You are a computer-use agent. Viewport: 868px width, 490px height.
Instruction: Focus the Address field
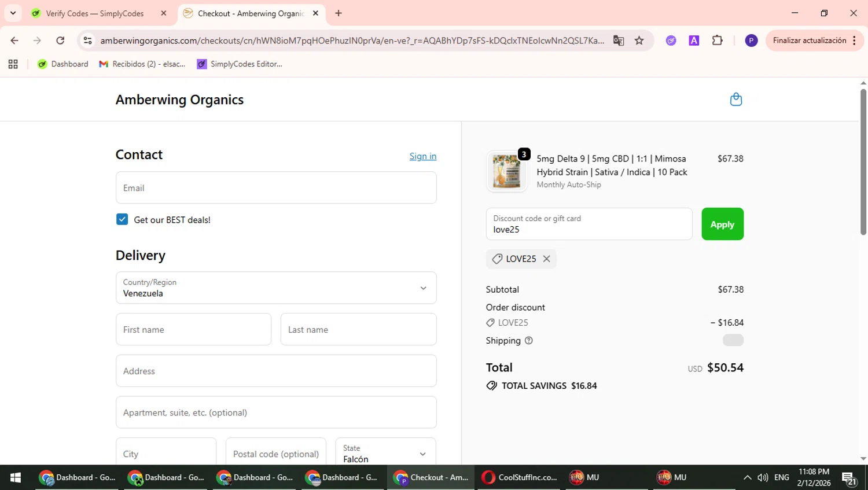(276, 371)
